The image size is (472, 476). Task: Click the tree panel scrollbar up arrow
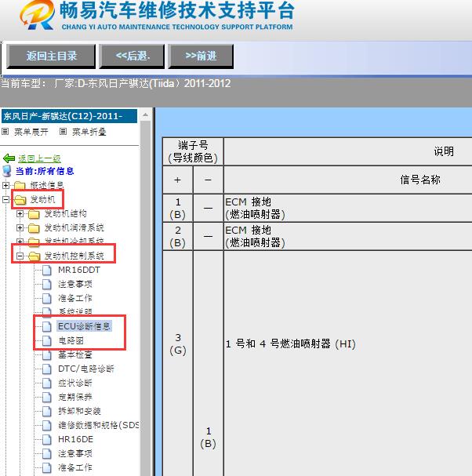[145, 115]
